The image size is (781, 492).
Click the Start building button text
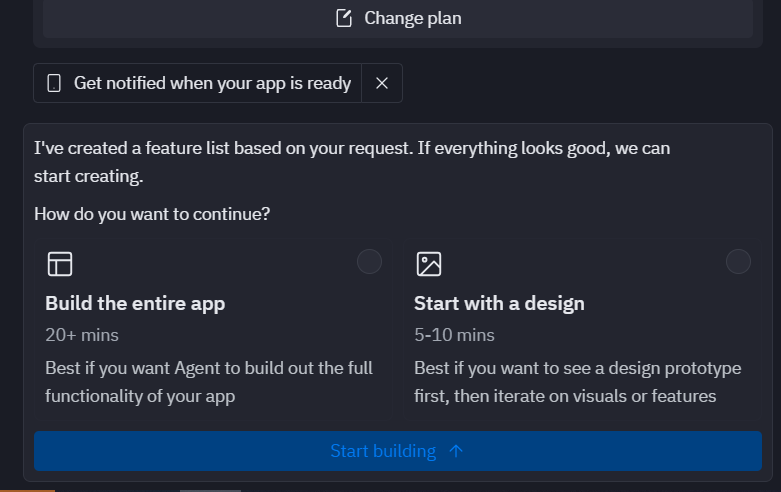click(383, 451)
